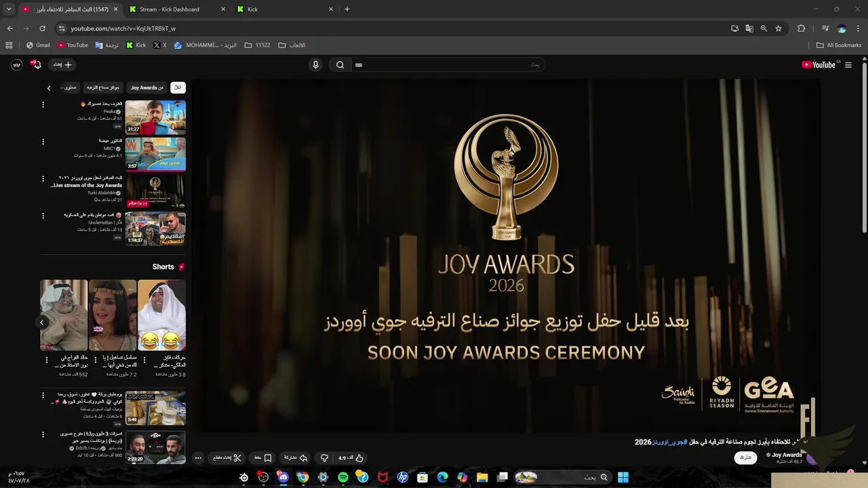Open the 5:49 video thumbnail
The width and height of the screenshot is (868, 488).
(155, 407)
